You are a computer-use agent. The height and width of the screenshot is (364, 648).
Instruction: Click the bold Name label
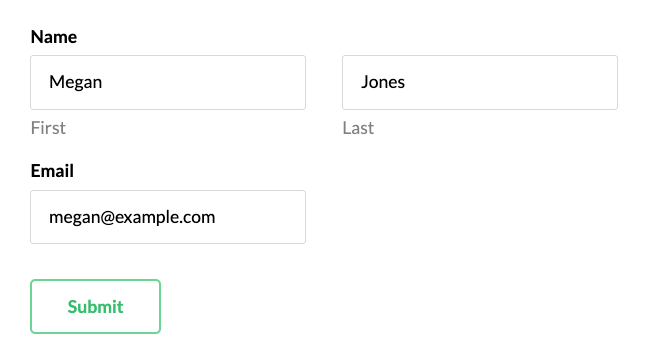tap(54, 37)
